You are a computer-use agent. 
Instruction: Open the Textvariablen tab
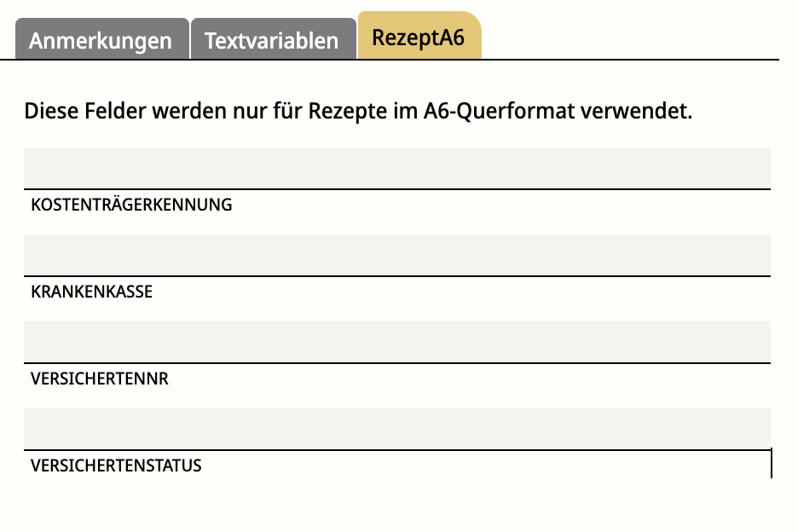(272, 41)
